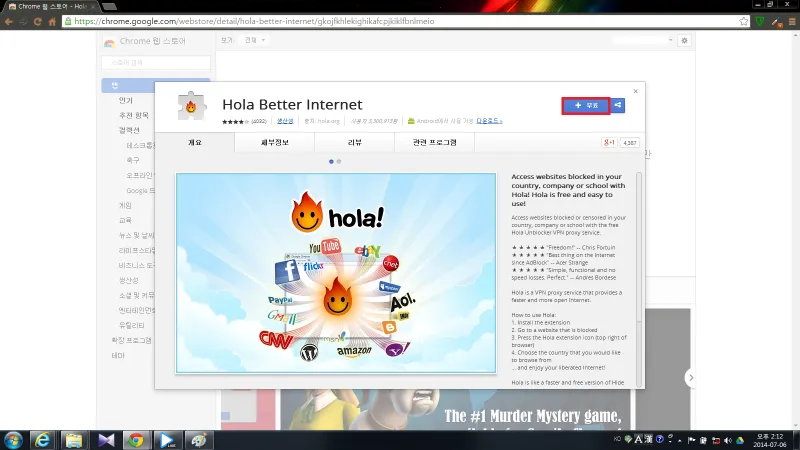The image size is (800, 450).
Task: Open the 보기 view filter dropdown
Action: click(x=255, y=40)
